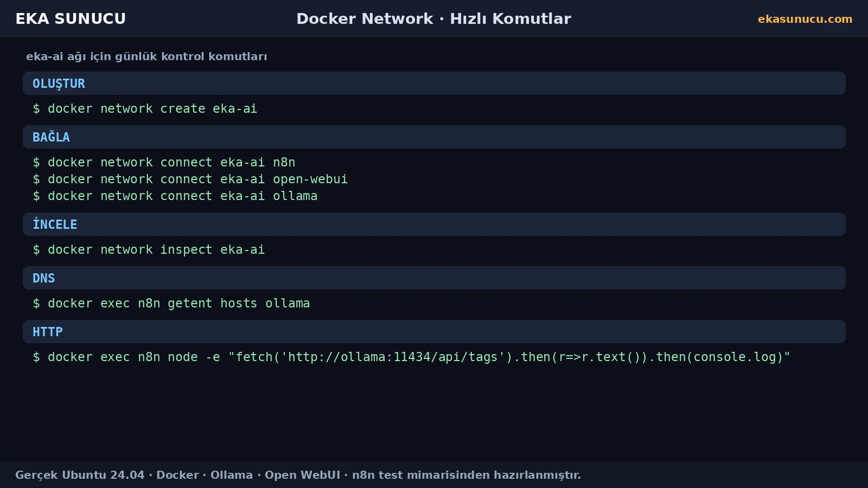Click the HTTP section header
The width and height of the screenshot is (868, 488).
tap(434, 332)
